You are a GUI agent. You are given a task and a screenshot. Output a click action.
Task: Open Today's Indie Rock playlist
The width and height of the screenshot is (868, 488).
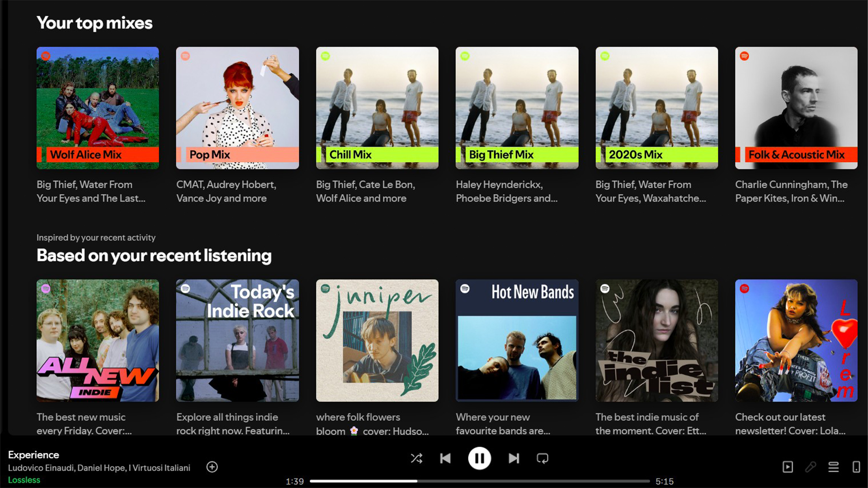tap(237, 340)
